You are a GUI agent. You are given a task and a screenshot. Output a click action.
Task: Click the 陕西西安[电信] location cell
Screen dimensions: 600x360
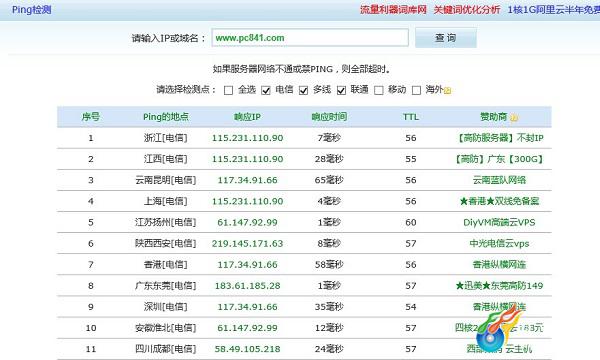point(166,243)
